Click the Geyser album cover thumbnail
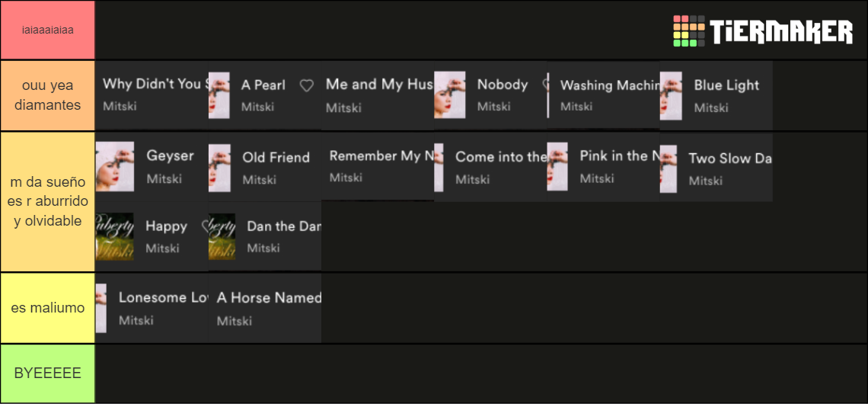The width and height of the screenshot is (868, 404). [x=115, y=166]
